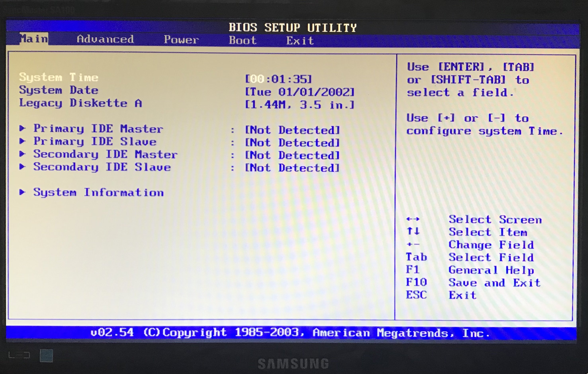The image size is (588, 374).
Task: Click Primary IDE Slave Not Detected value
Action: [x=292, y=143]
